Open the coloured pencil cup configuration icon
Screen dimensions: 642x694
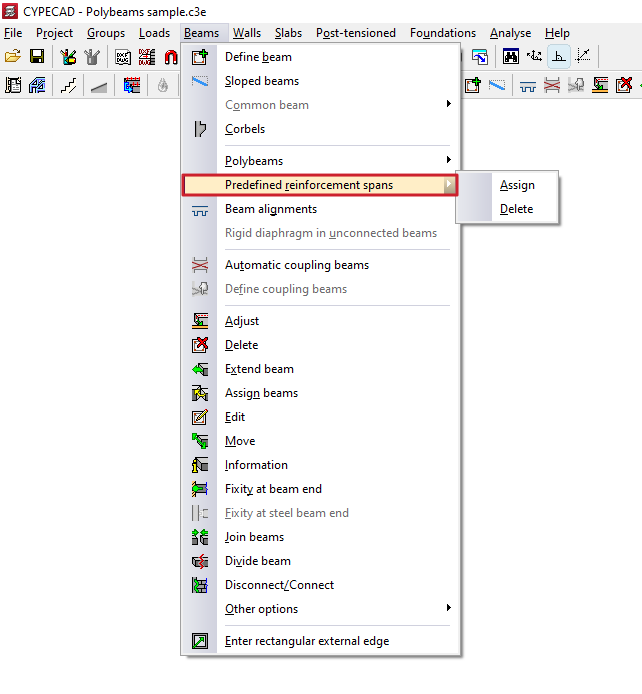68,57
